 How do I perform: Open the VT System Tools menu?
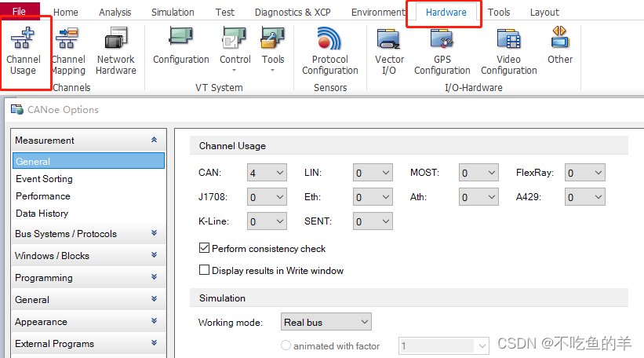pos(273,49)
